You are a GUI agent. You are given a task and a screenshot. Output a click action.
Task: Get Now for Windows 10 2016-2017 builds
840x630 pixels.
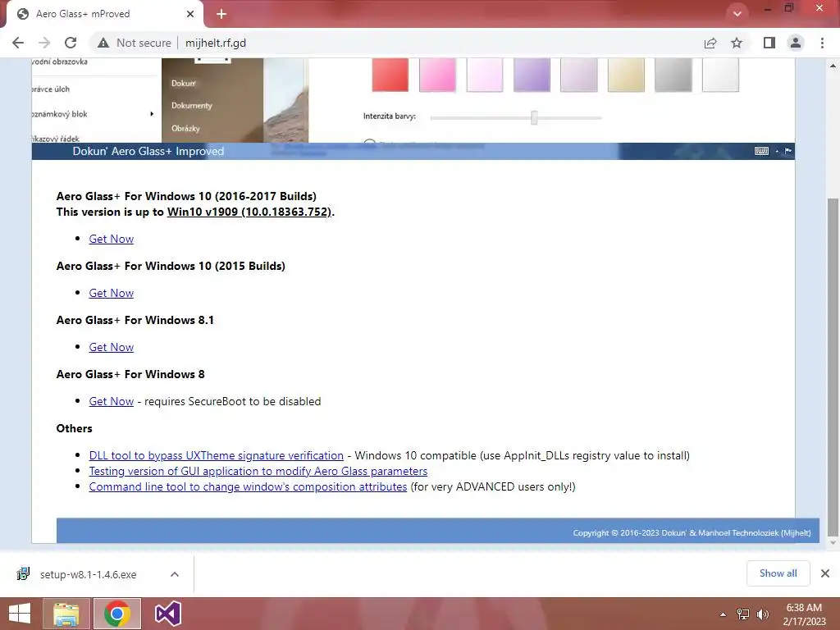111,239
